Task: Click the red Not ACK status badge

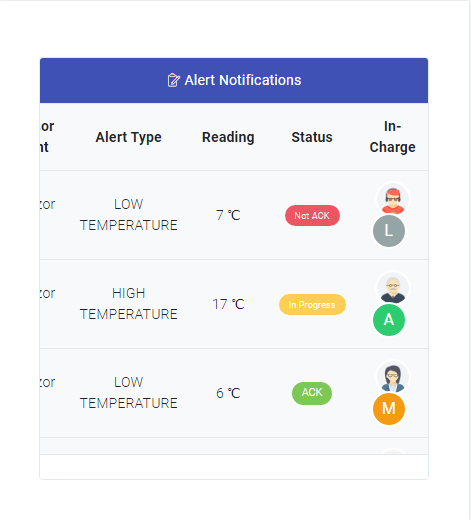Action: [312, 215]
